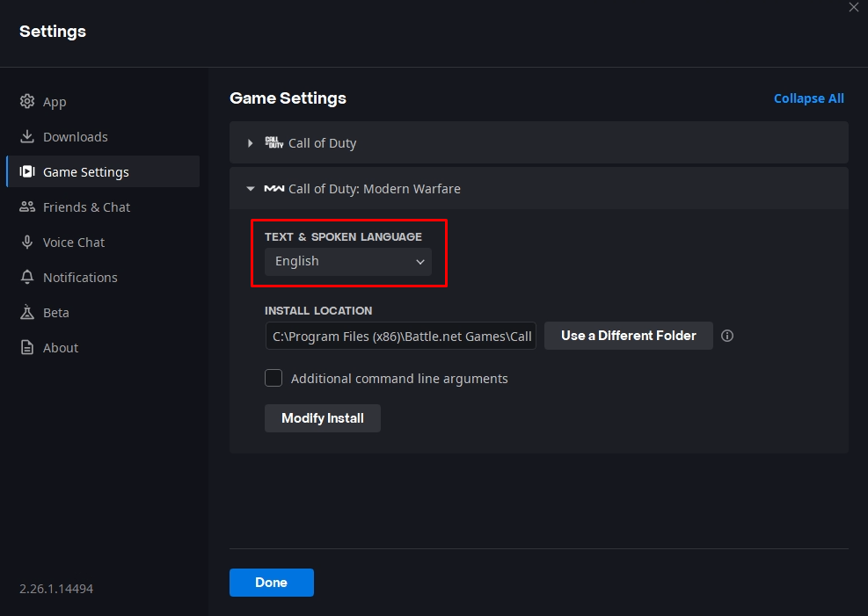Screen dimensions: 868x616
Task: Click the Downloads arrow icon in sidebar
Action: 27,136
